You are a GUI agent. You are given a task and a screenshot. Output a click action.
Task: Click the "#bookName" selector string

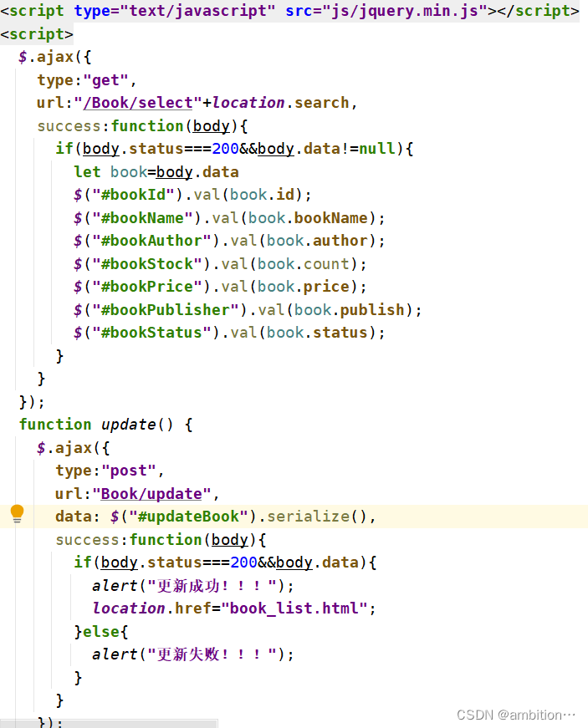(142, 218)
